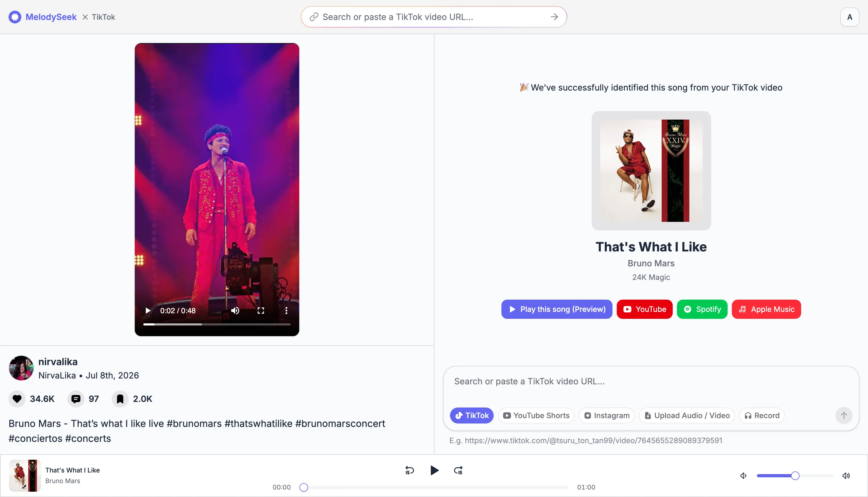The height and width of the screenshot is (497, 868).
Task: Focus the top TikTok URL search field
Action: 433,17
